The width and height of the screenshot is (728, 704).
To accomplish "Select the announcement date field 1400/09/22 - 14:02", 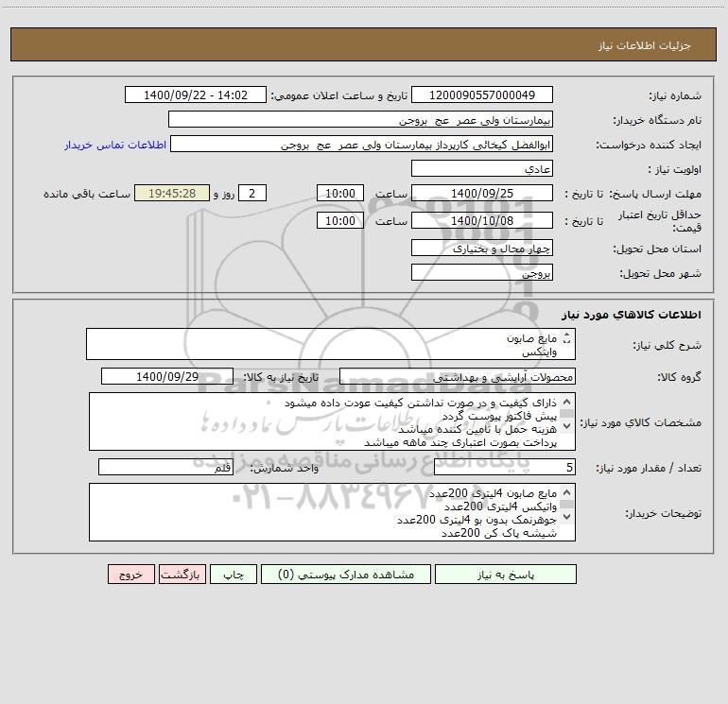I will [x=196, y=94].
